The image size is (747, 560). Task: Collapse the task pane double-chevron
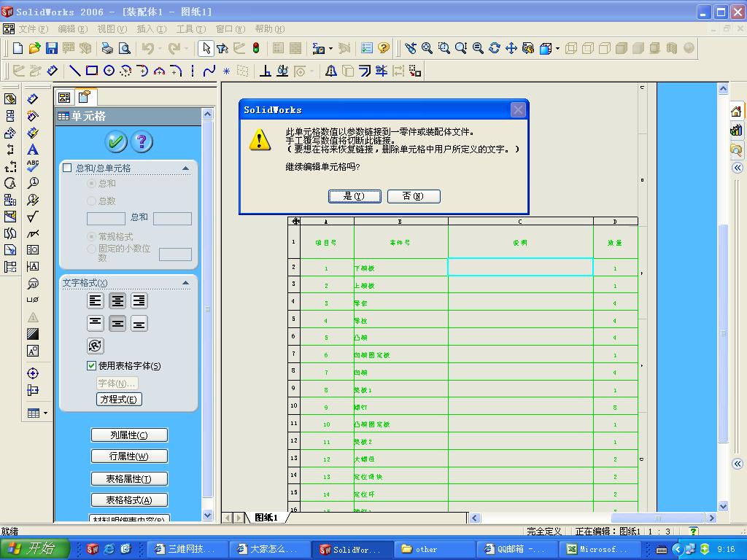click(x=738, y=168)
